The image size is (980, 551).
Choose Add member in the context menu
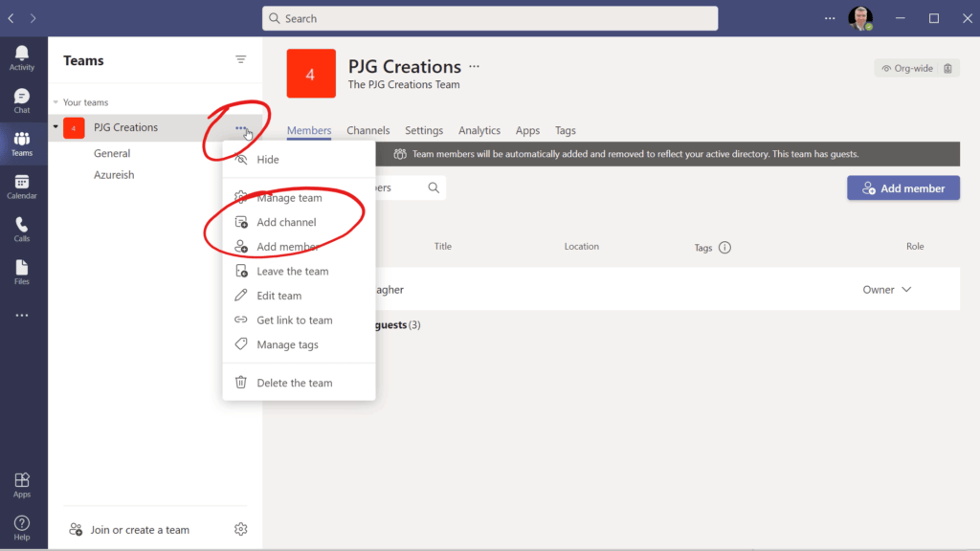pyautogui.click(x=299, y=246)
